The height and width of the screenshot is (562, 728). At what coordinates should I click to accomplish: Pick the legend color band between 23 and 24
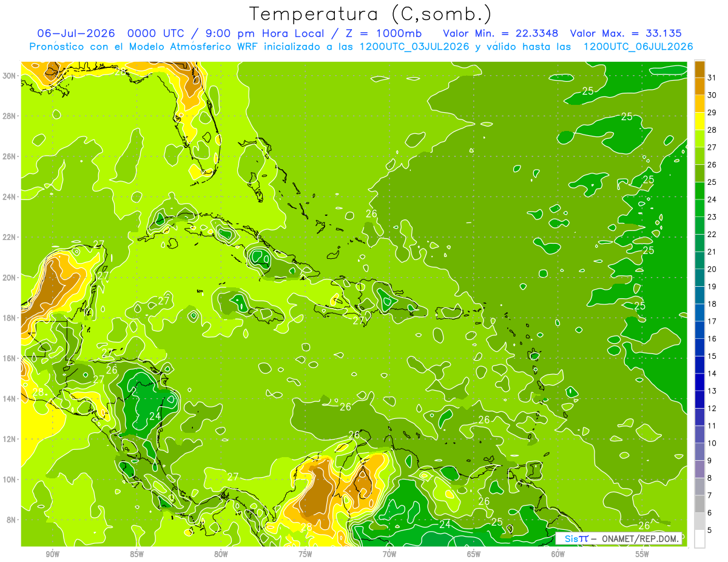click(x=699, y=208)
